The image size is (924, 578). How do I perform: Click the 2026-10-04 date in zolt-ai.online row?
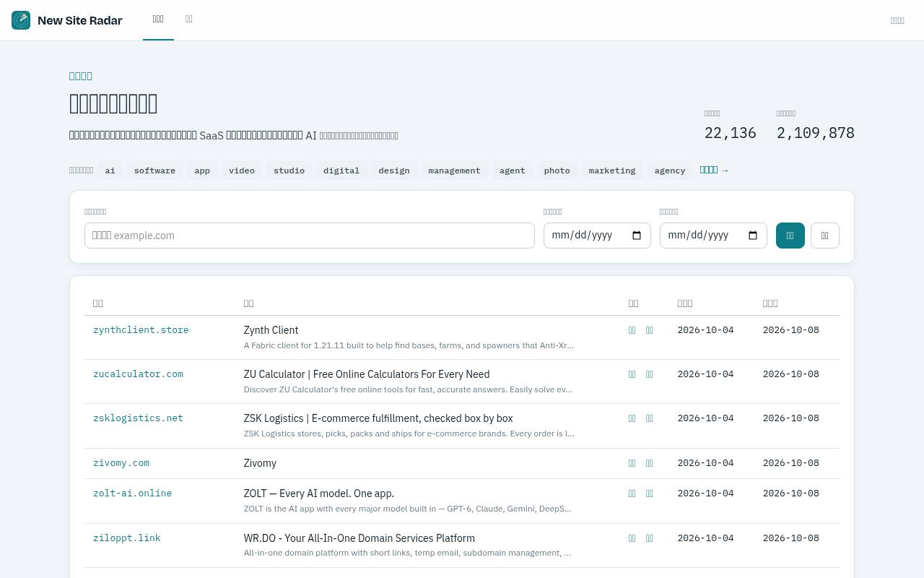tap(705, 493)
